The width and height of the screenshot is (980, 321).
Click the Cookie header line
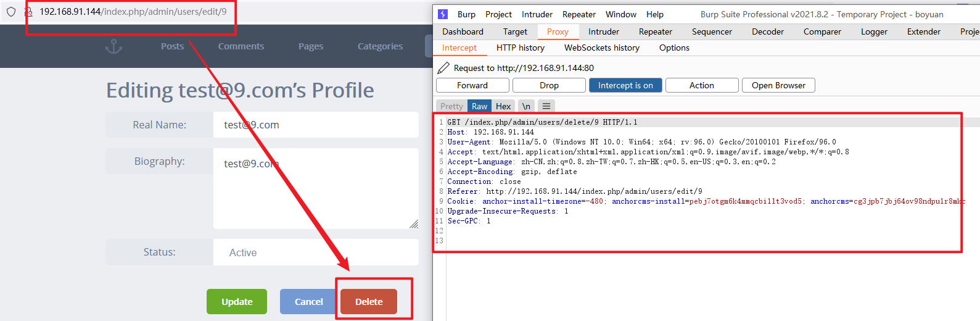coord(706,201)
